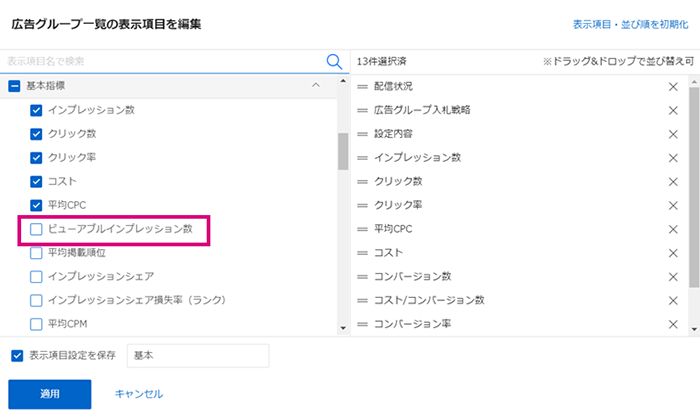
Task: Remove コンバージョン率 using the X icon
Action: pos(673,324)
